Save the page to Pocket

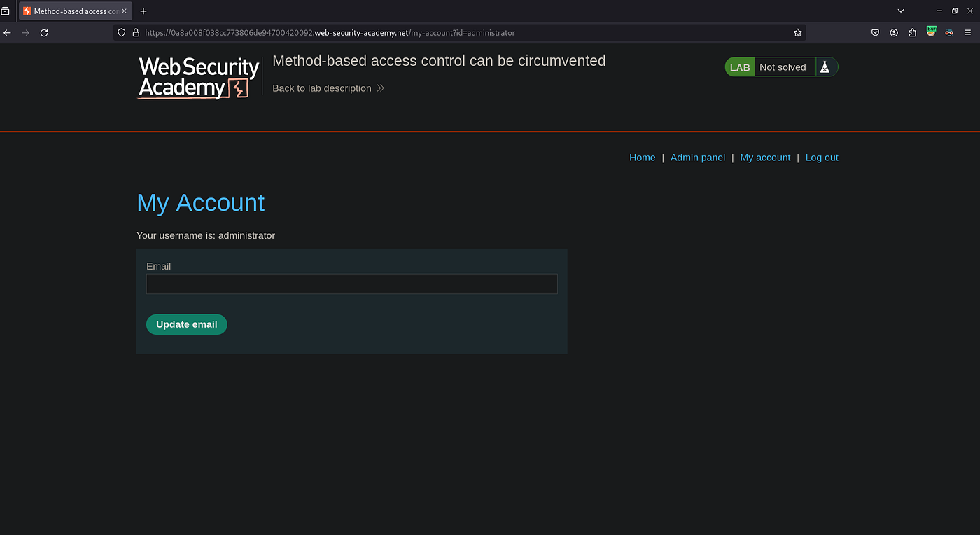(875, 32)
